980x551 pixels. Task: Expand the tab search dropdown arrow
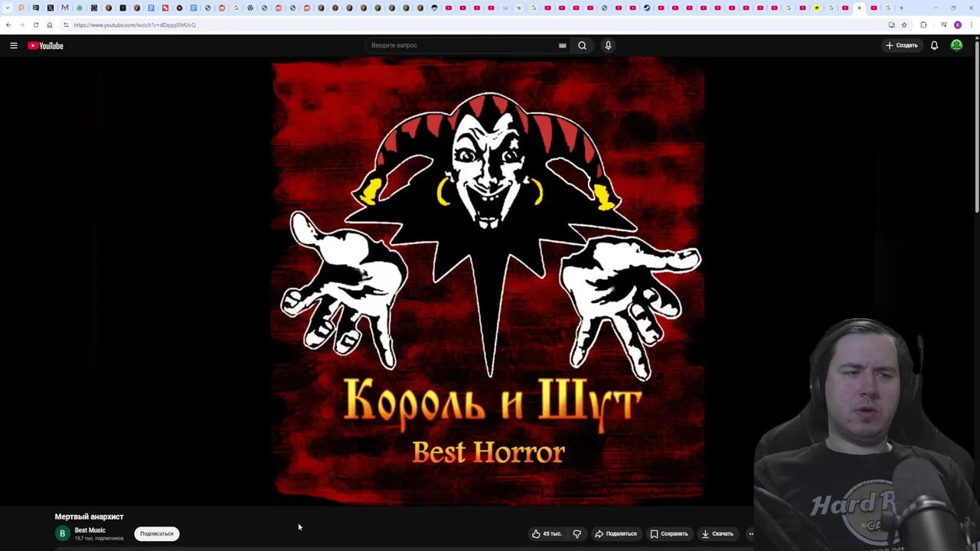[8, 8]
